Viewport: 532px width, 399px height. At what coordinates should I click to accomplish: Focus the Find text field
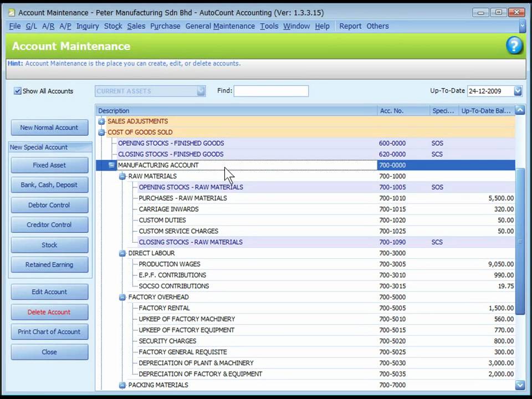click(271, 91)
